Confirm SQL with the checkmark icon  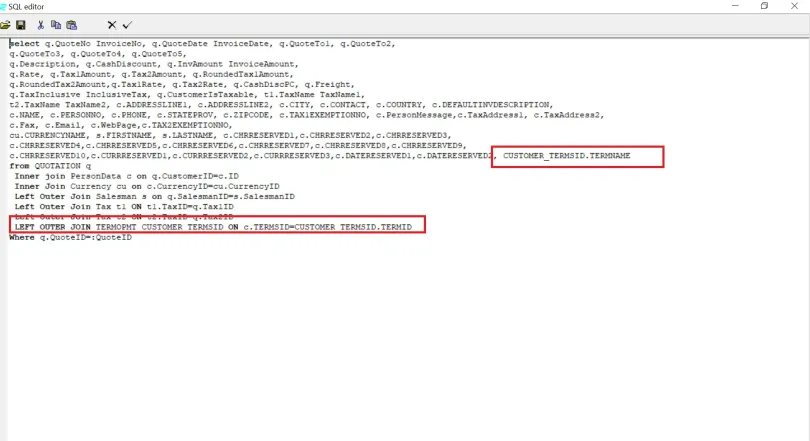coord(127,24)
